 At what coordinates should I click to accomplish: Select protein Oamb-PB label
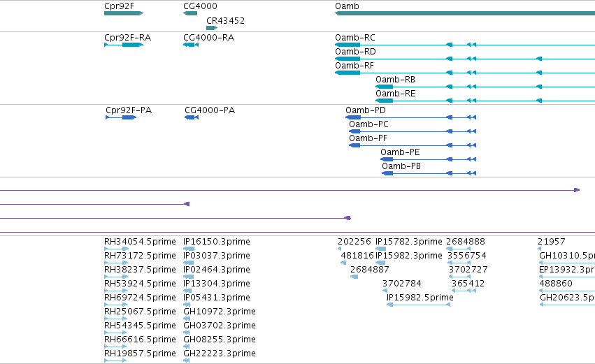click(x=401, y=166)
